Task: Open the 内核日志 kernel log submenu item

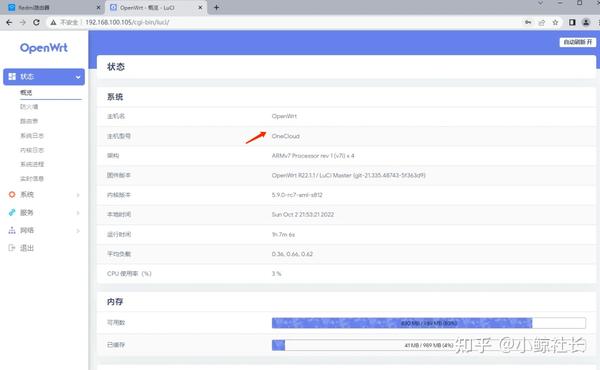Action: click(x=32, y=150)
